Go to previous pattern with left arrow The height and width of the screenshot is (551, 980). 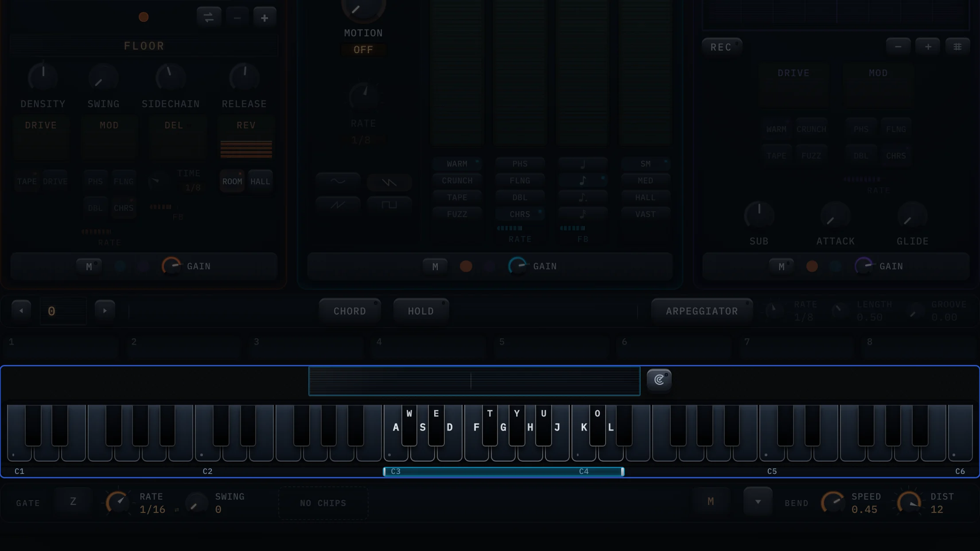click(x=21, y=311)
